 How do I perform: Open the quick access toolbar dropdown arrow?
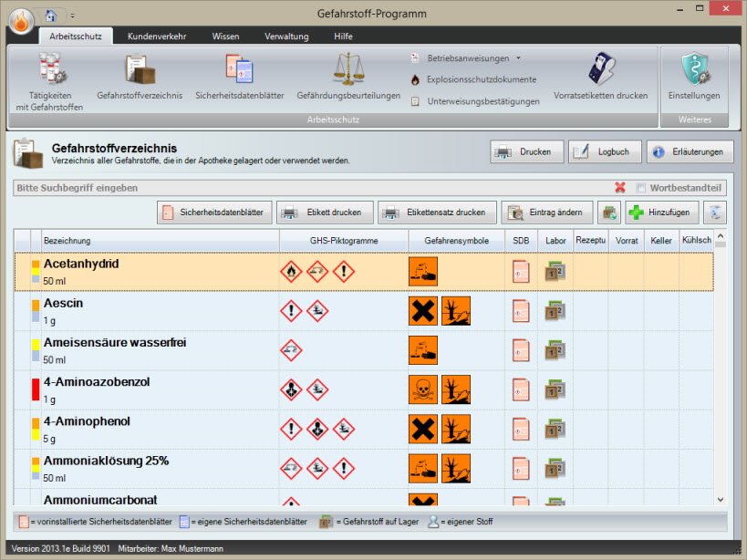tap(72, 16)
